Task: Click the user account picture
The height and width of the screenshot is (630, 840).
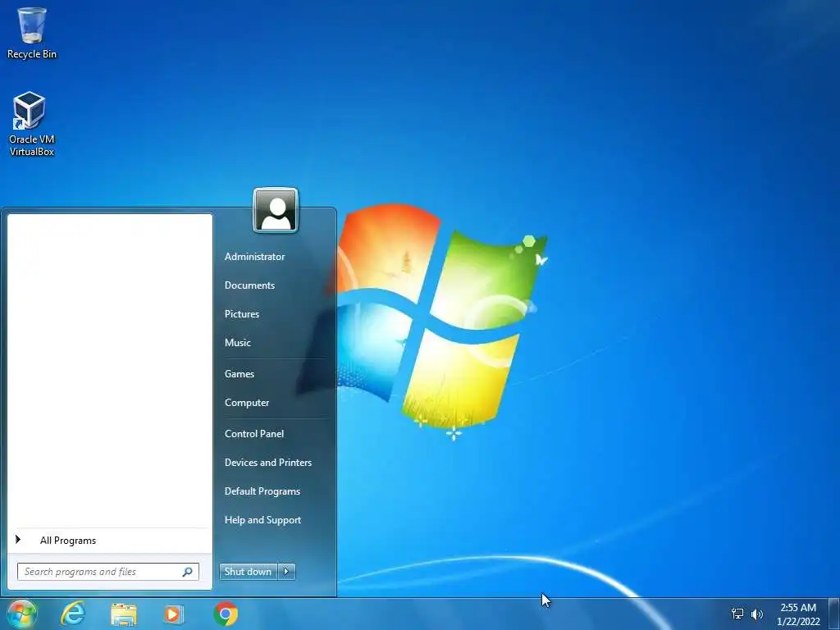Action: pyautogui.click(x=276, y=210)
